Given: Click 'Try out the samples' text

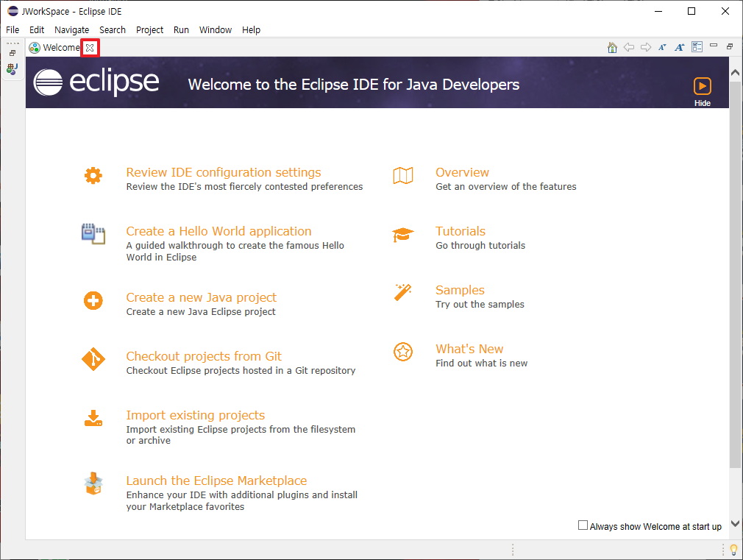Looking at the screenshot, I should tap(480, 304).
